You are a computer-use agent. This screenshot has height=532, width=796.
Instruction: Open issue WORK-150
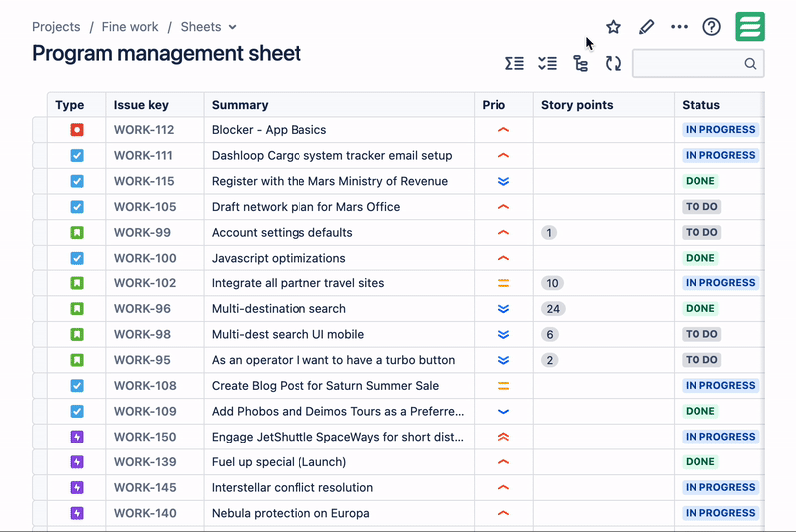pyautogui.click(x=145, y=437)
